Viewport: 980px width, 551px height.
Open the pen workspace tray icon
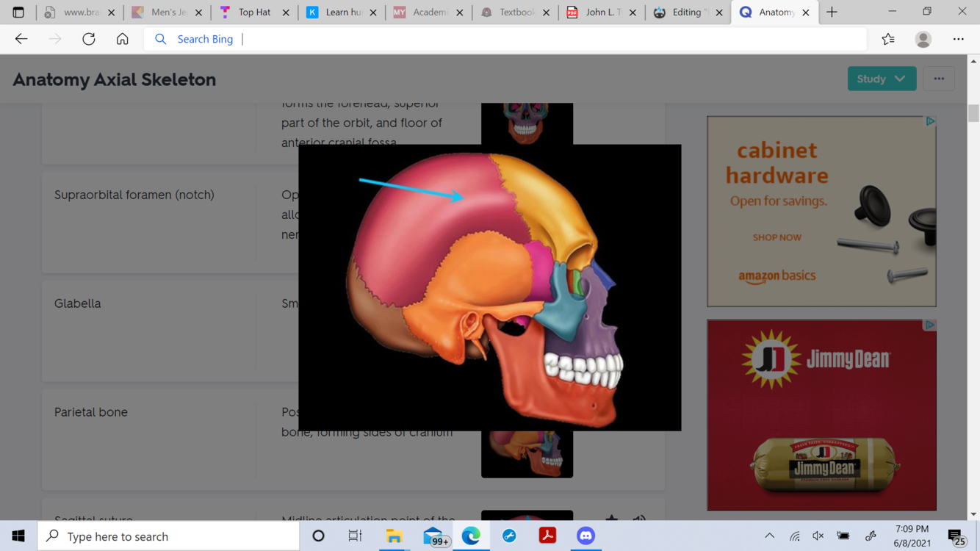[x=871, y=536]
